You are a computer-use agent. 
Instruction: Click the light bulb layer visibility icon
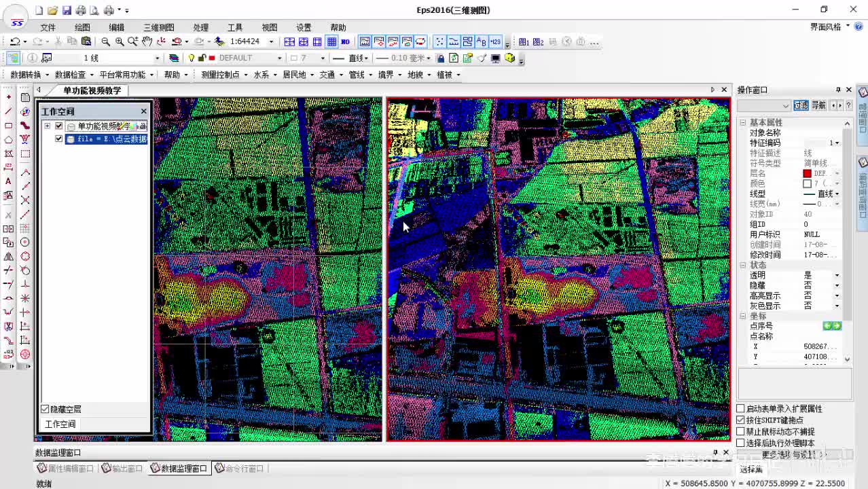192,58
